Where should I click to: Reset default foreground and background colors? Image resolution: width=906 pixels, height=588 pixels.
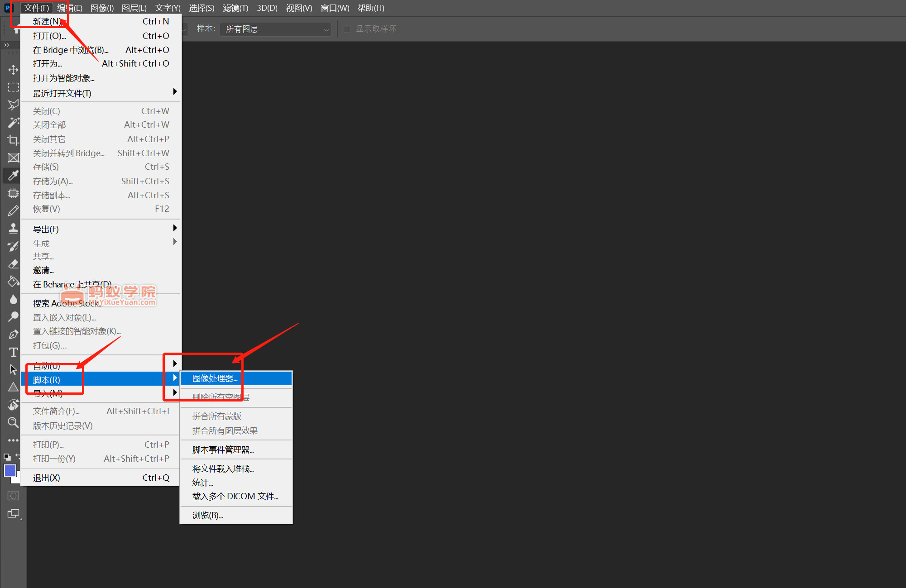(7, 457)
